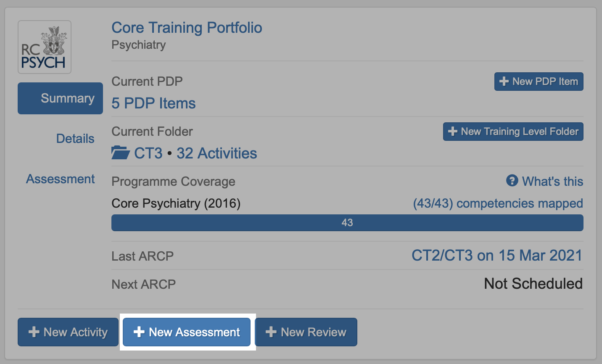View the (43/43) competencies mapped link

[x=498, y=203]
